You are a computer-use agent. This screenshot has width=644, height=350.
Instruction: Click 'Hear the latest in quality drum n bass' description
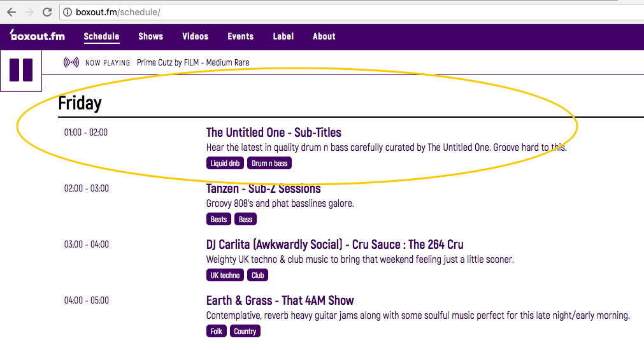(387, 147)
